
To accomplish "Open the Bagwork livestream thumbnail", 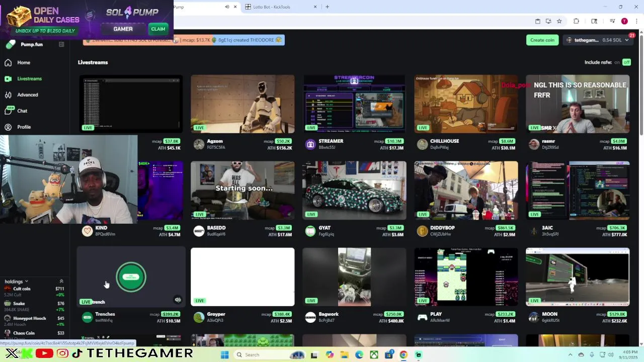I will point(354,277).
